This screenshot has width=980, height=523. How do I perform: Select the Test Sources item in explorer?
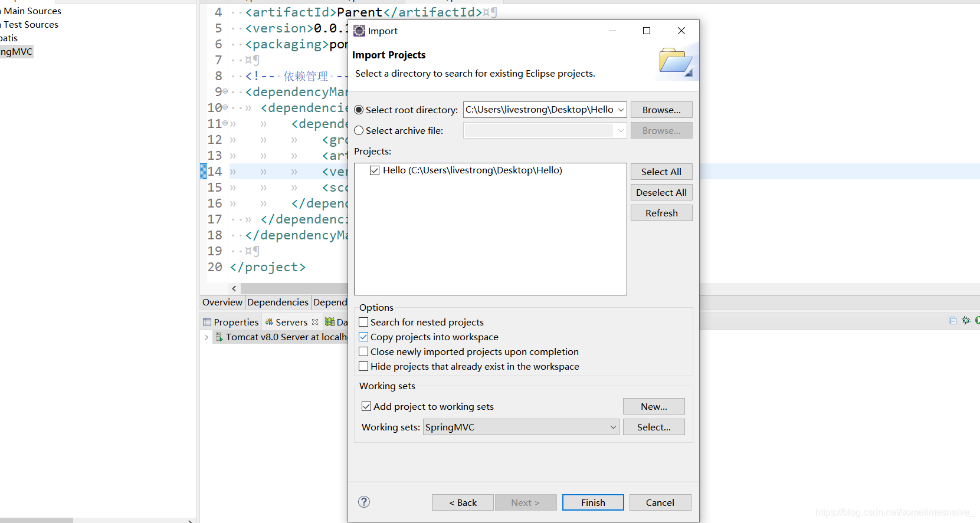coord(30,24)
